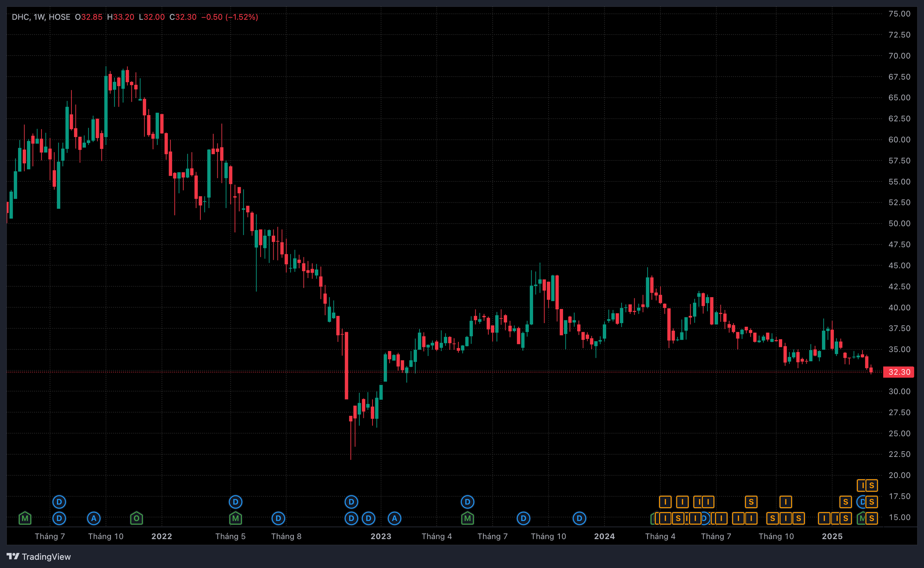Click the 2024 year label on time axis
Viewport: 924px width, 568px height.
pyautogui.click(x=605, y=537)
